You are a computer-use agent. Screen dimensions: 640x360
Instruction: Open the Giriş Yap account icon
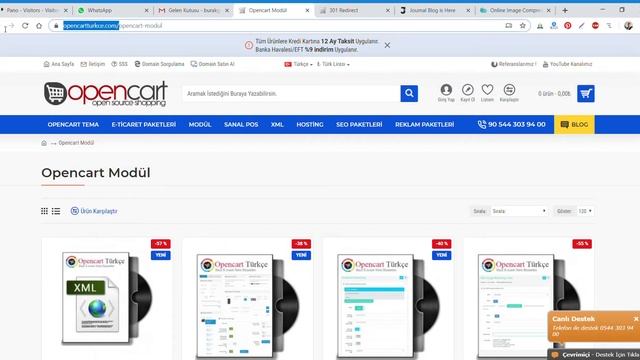tap(446, 93)
